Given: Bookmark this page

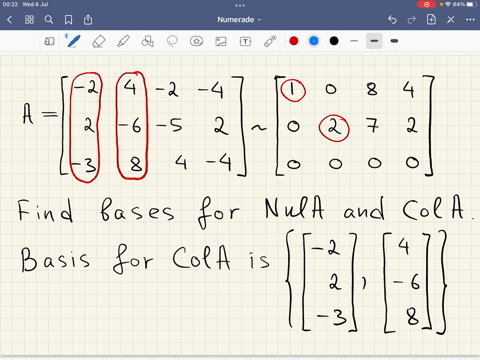Looking at the screenshot, I should pyautogui.click(x=68, y=20).
